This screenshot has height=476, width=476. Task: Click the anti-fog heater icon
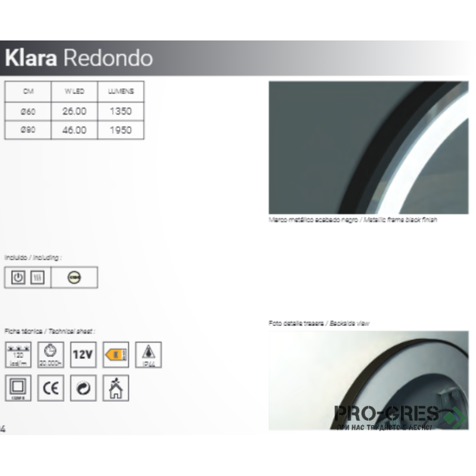click(37, 278)
